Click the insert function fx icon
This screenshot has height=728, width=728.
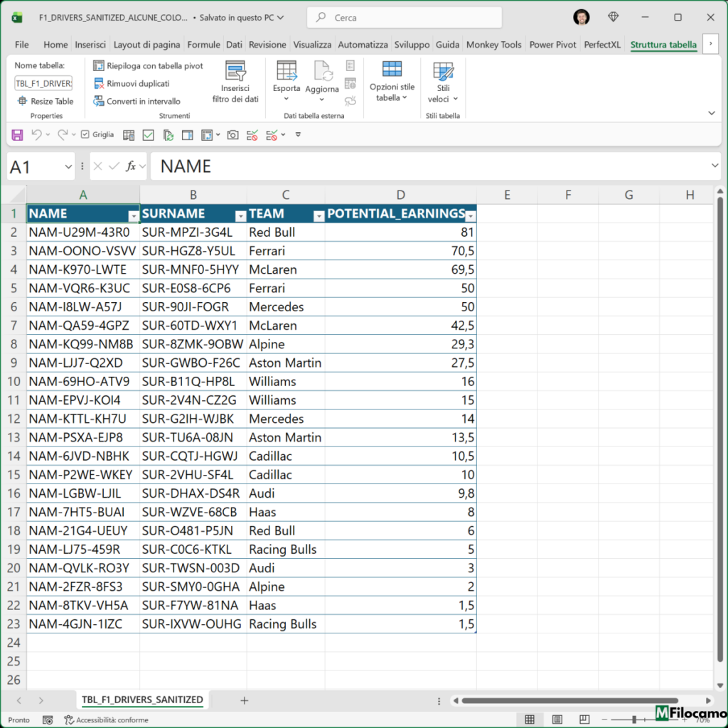pos(131,166)
